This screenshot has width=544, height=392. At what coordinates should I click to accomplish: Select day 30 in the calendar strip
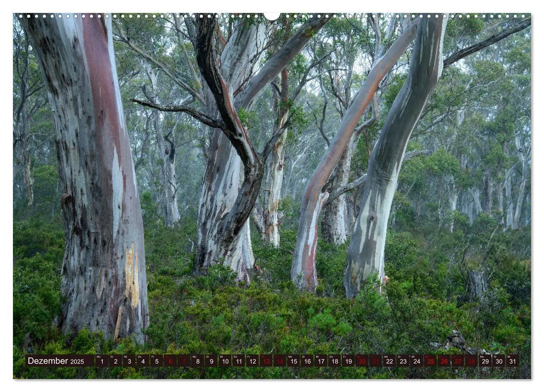coord(498,361)
